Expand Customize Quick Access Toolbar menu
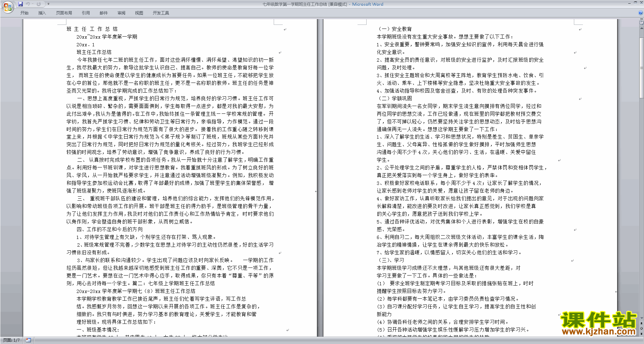The image size is (644, 344). 48,4
